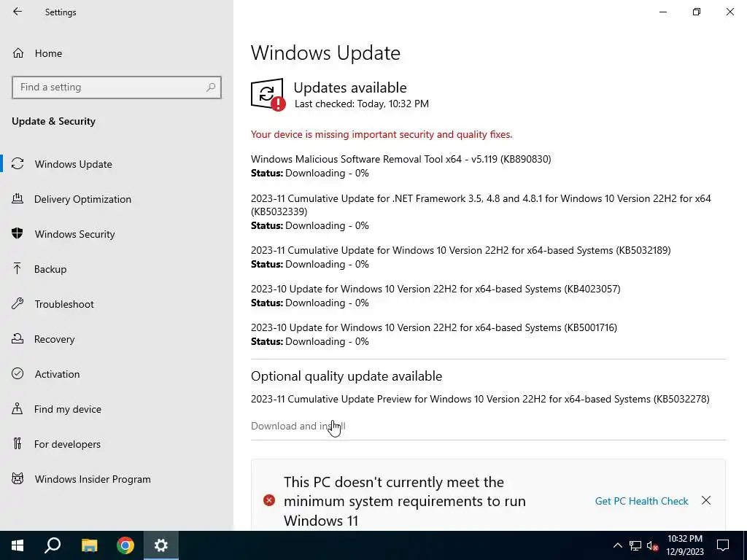Click Download and install link

pyautogui.click(x=298, y=426)
